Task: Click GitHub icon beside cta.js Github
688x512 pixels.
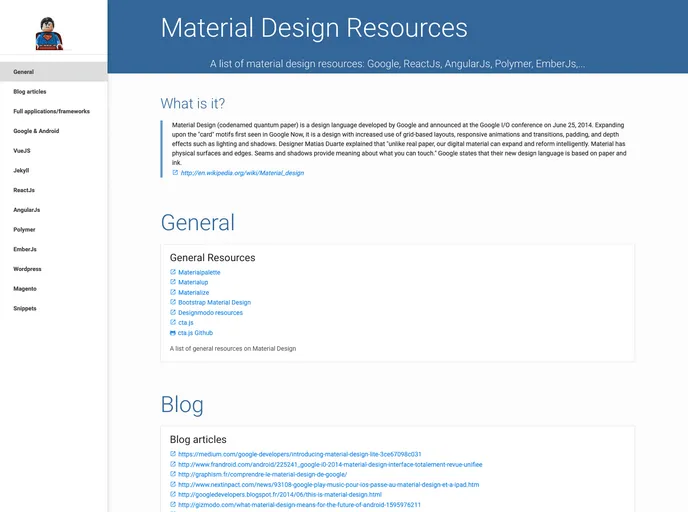Action: pos(173,333)
